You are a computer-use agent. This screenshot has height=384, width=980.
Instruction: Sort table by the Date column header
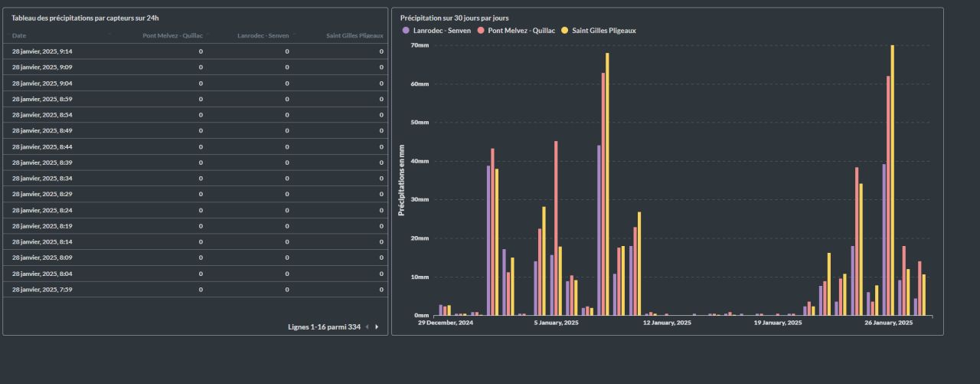click(x=19, y=35)
